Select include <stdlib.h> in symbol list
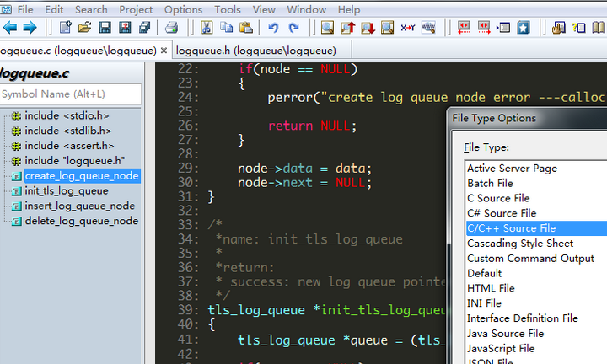The width and height of the screenshot is (607, 364). click(67, 131)
